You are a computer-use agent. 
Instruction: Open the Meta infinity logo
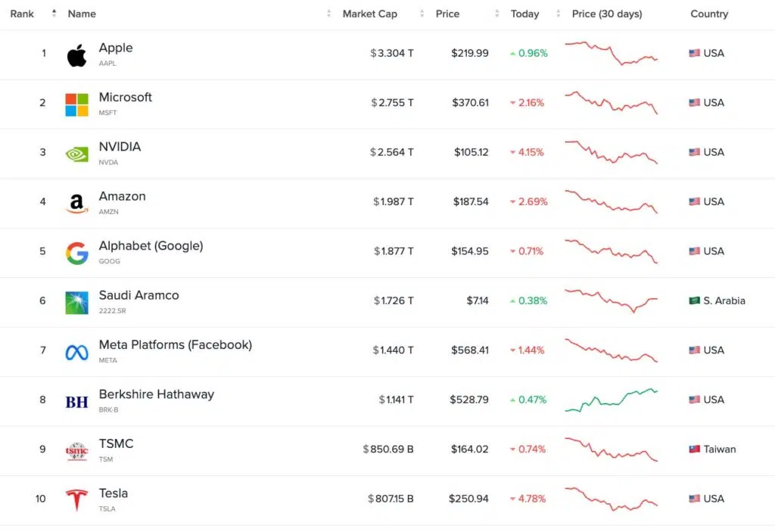tap(76, 353)
